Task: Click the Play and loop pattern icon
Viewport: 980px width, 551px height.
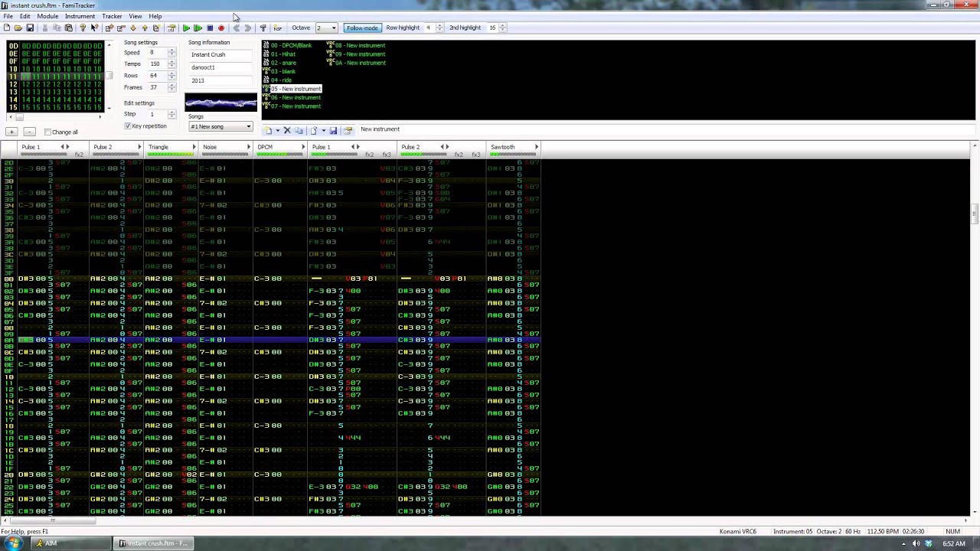Action: click(x=198, y=28)
